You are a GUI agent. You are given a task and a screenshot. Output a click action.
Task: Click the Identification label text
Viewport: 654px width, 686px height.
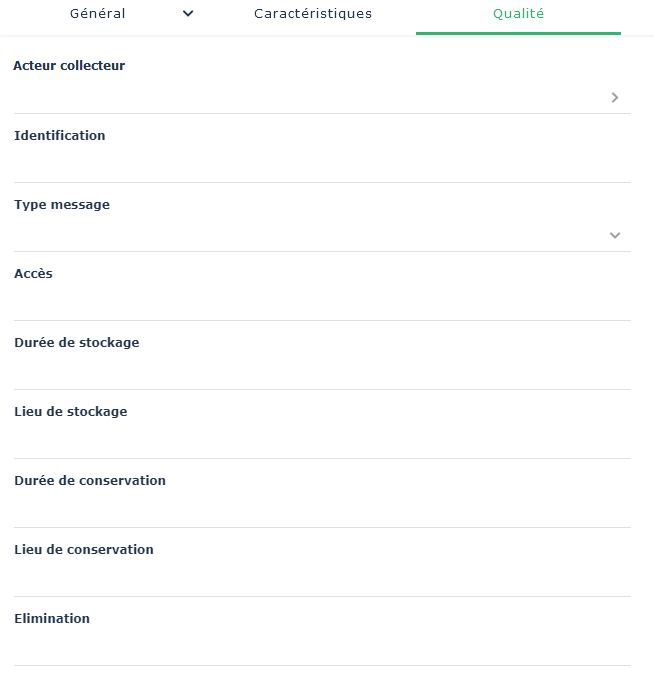point(60,136)
